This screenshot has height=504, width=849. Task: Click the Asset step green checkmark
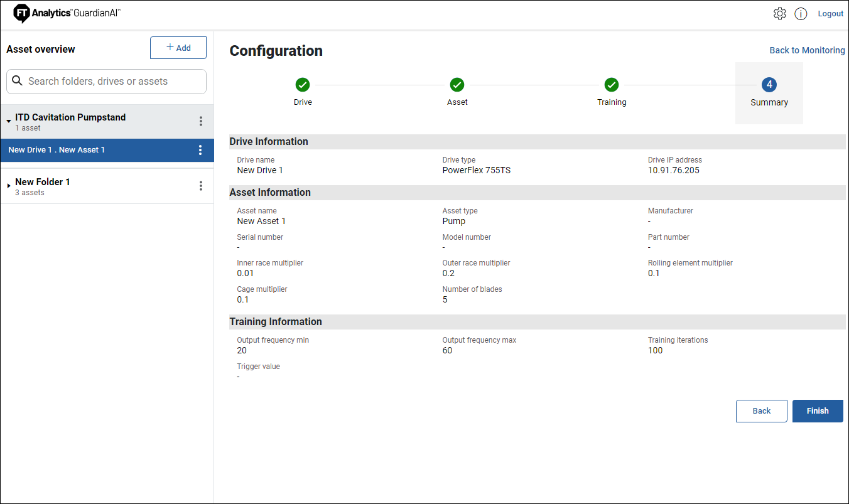457,85
